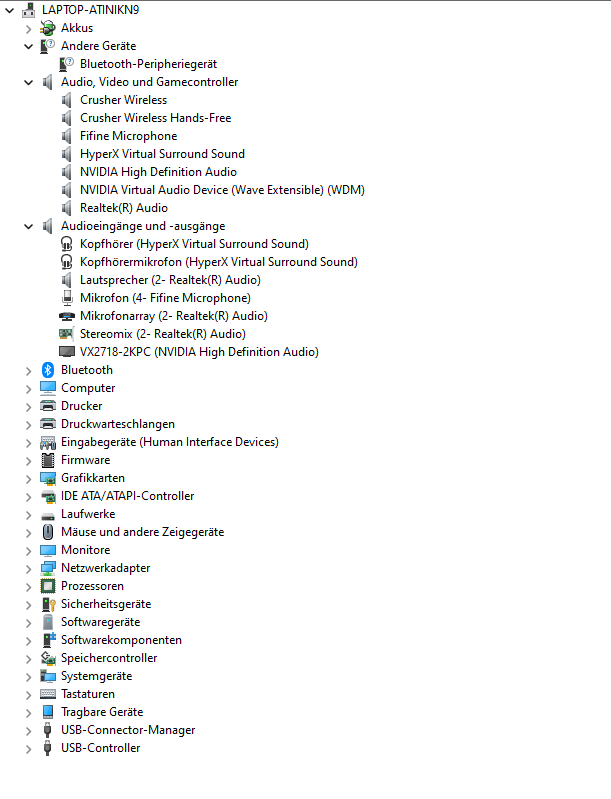Select the USB-Connector-Manager label
This screenshot has width=611, height=799.
pos(128,730)
